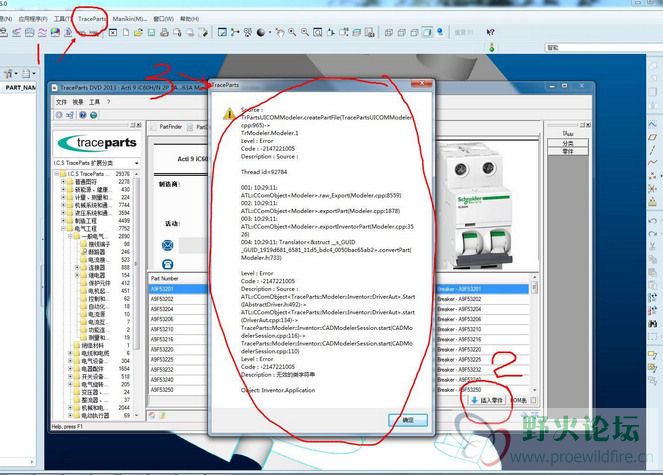663x475 pixels.
Task: Collapse the 一般电气 subfolder node
Action: (70, 236)
